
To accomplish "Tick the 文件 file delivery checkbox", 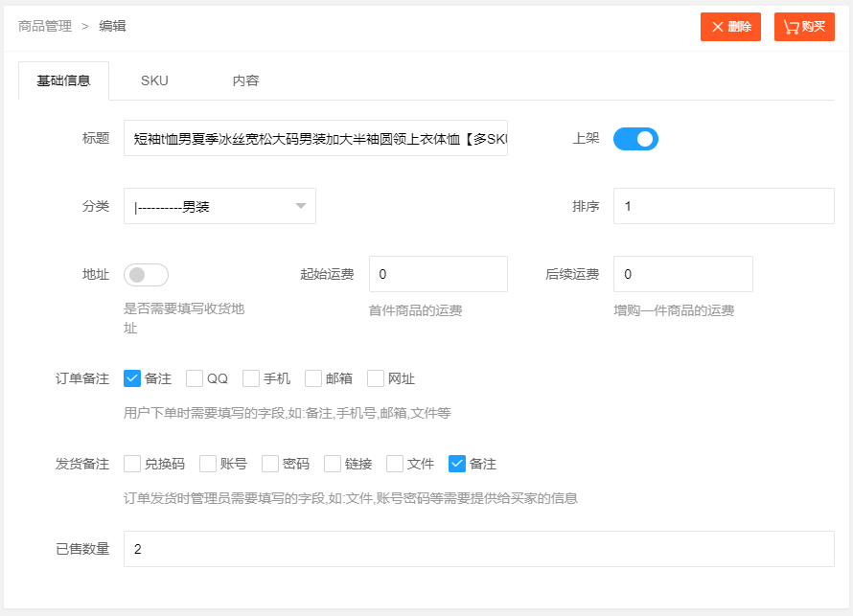I will tap(395, 464).
